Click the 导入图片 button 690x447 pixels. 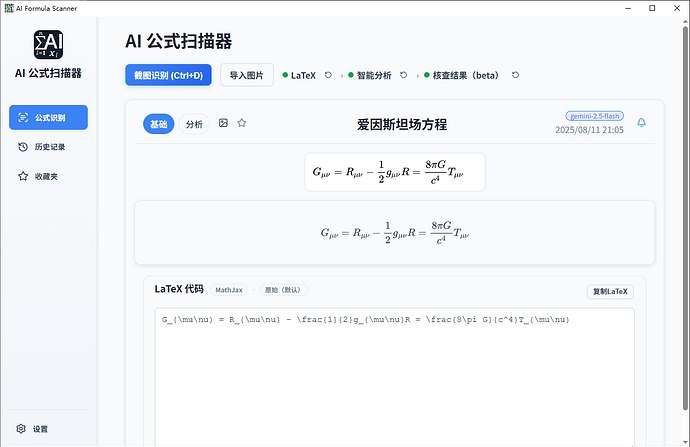(247, 75)
